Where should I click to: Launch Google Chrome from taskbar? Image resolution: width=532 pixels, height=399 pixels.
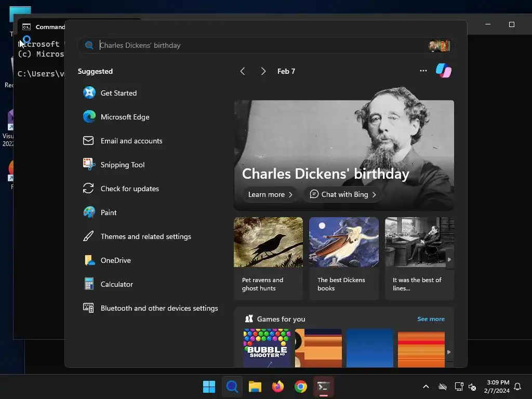pos(301,387)
